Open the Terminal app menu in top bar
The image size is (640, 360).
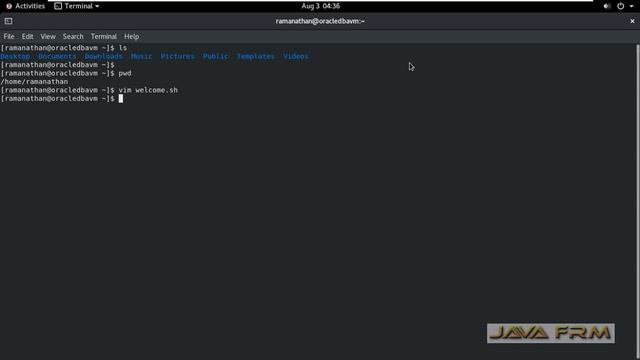point(77,6)
